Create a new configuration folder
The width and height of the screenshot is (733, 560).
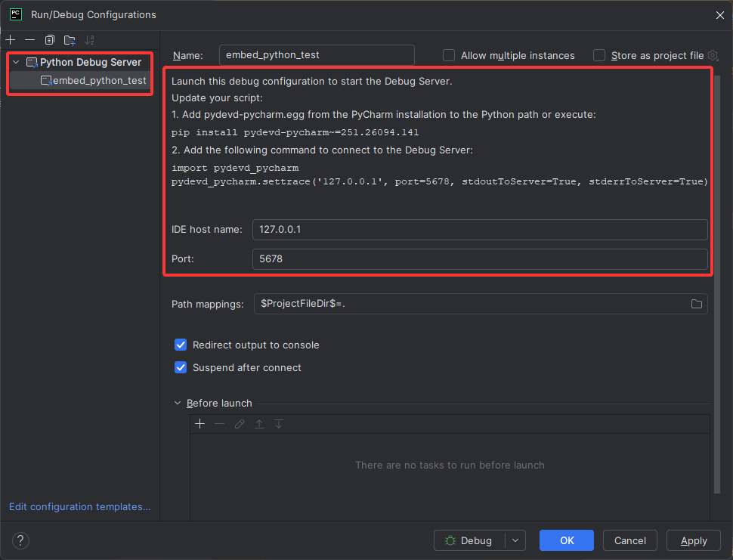coord(70,40)
